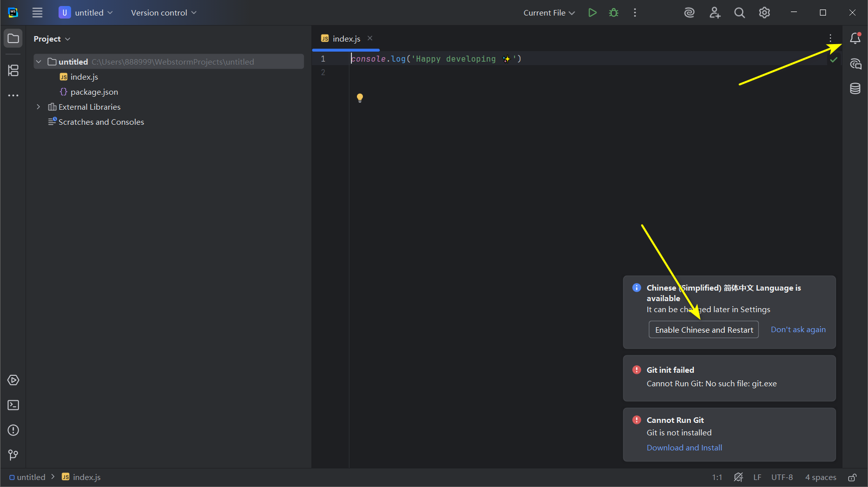Viewport: 868px width, 487px height.
Task: Open the untitled project dropdown
Action: [86, 13]
